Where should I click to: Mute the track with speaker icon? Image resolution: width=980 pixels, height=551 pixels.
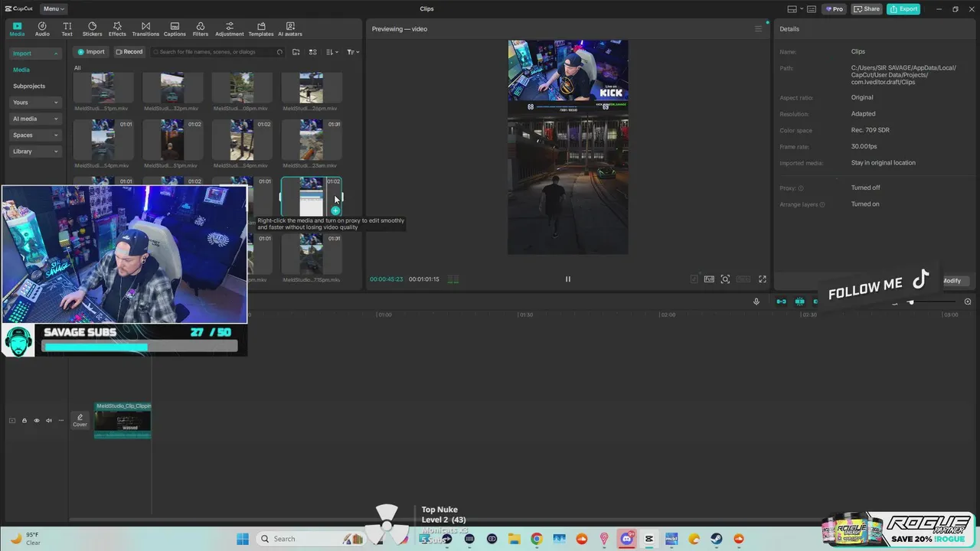pyautogui.click(x=49, y=420)
